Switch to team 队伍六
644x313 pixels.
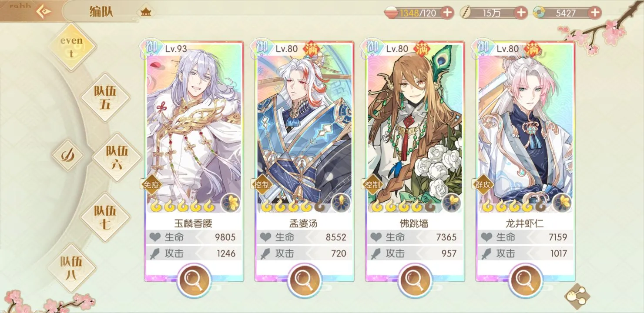coord(117,157)
